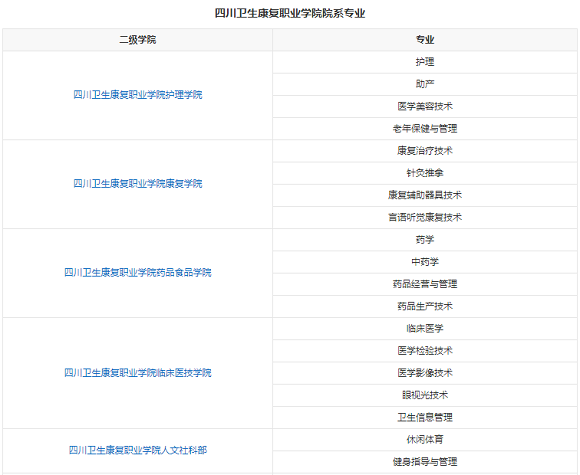Select the 中药学 row
The height and width of the screenshot is (475, 580).
point(425,262)
